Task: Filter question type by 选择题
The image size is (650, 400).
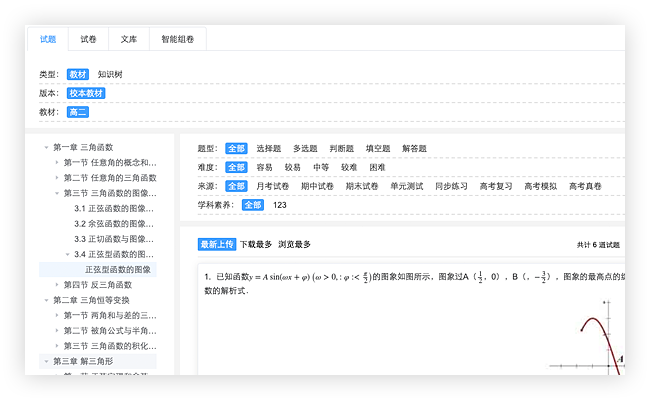Action: pos(268,149)
